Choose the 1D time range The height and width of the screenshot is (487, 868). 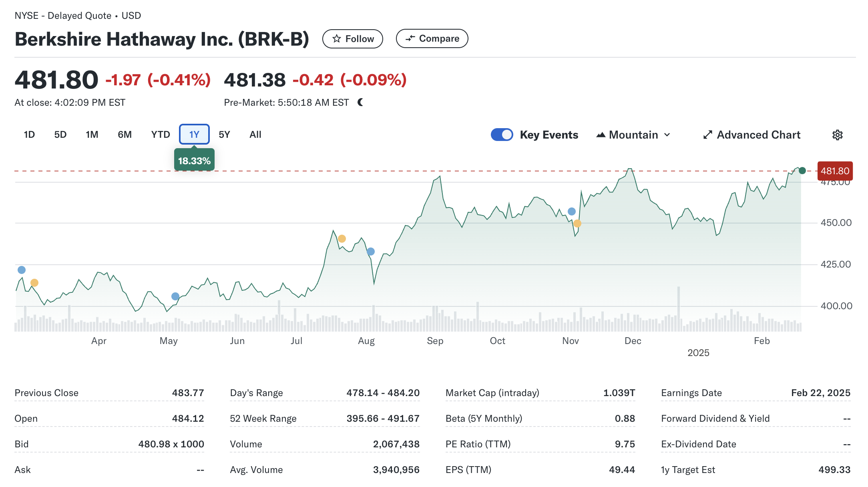point(29,135)
